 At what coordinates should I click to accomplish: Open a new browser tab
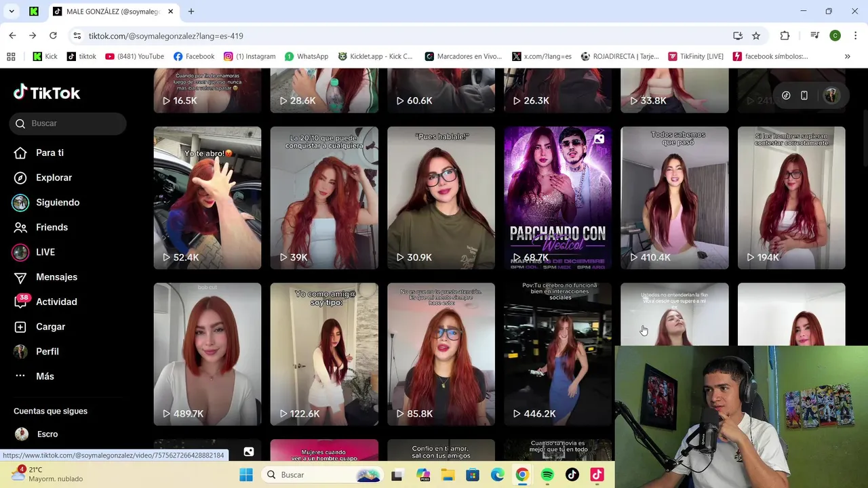[x=191, y=12]
